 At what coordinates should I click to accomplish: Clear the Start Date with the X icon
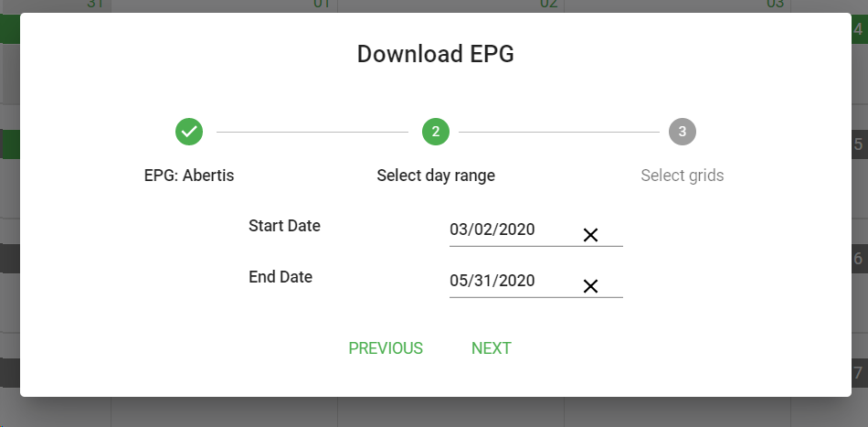[590, 235]
